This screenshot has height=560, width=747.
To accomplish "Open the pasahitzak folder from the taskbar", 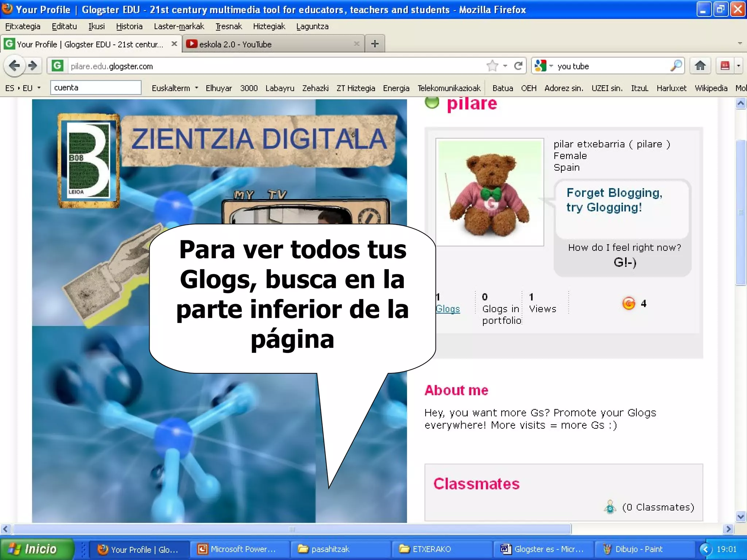I will pyautogui.click(x=341, y=549).
